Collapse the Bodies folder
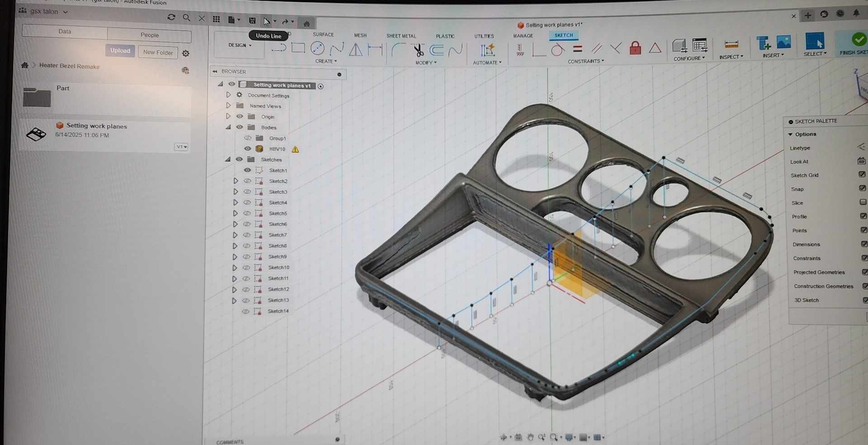This screenshot has width=868, height=445. (x=228, y=127)
